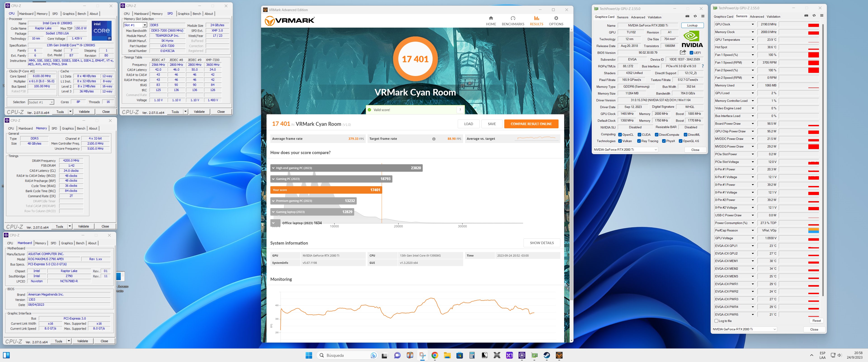Viewport: 868px width, 362px height.
Task: Open Steam from the taskbar
Action: click(x=547, y=355)
